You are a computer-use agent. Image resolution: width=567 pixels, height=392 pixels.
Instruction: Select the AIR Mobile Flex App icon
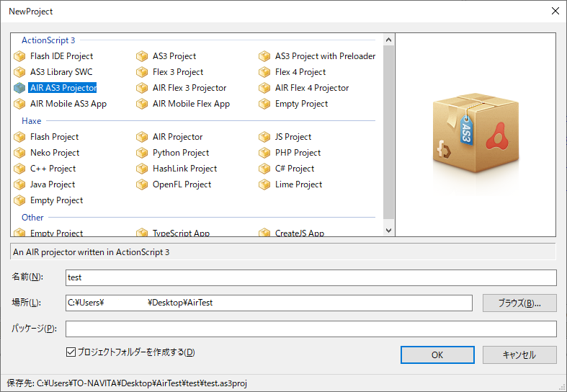point(142,104)
